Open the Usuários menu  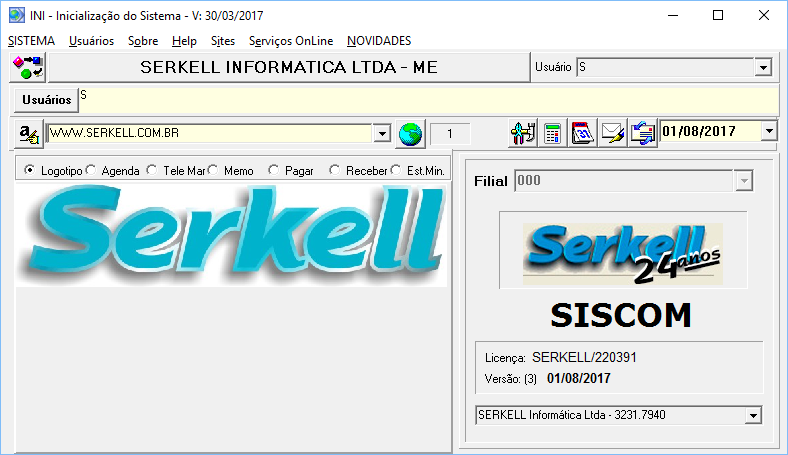91,41
